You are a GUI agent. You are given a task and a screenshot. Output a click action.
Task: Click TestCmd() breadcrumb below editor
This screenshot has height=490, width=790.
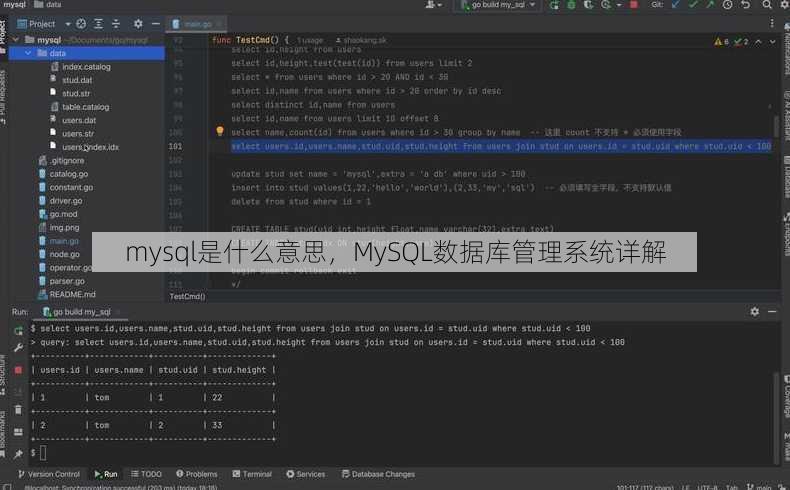(187, 296)
